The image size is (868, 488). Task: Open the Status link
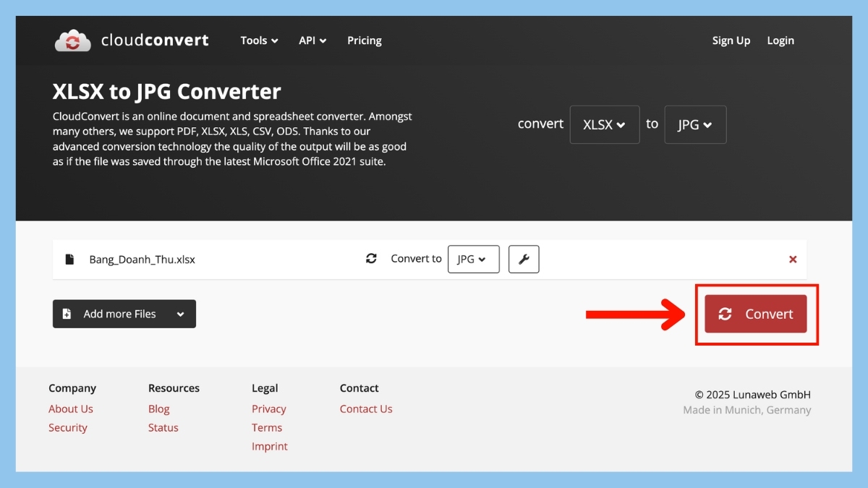pos(163,427)
